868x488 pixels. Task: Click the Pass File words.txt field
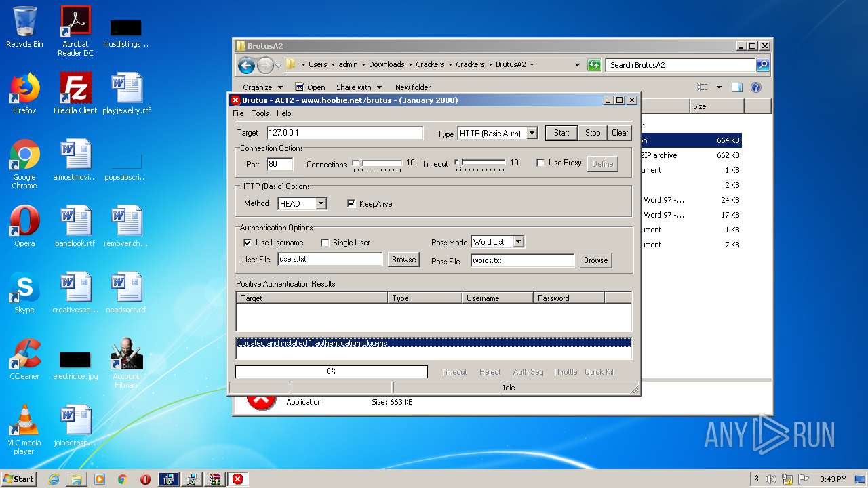click(523, 260)
